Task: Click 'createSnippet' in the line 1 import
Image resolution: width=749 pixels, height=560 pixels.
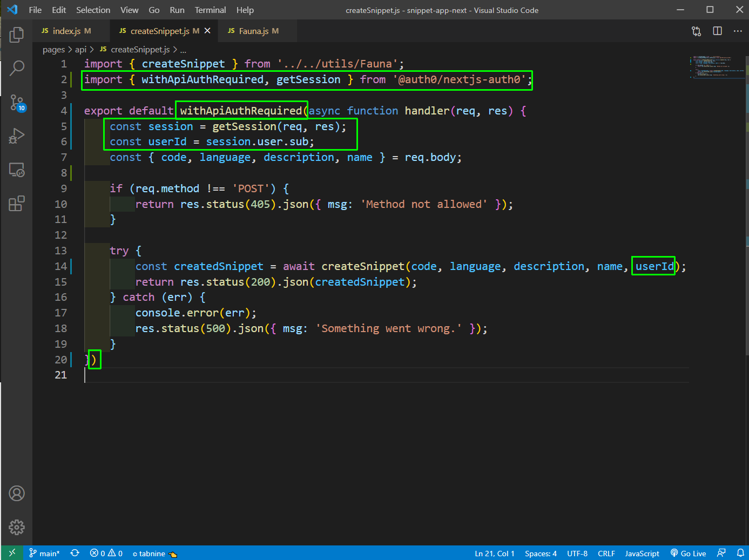Action: (183, 64)
